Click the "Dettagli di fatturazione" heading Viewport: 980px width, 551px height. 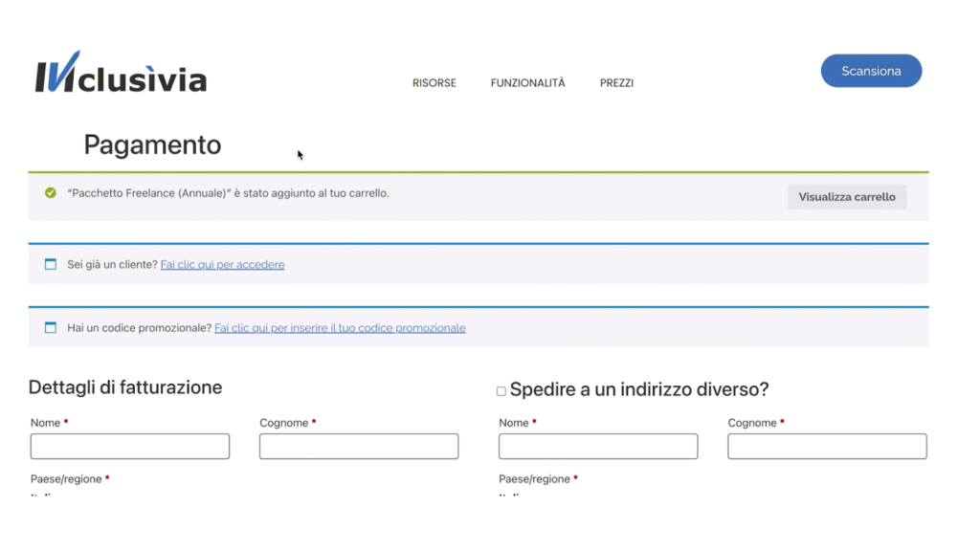125,387
